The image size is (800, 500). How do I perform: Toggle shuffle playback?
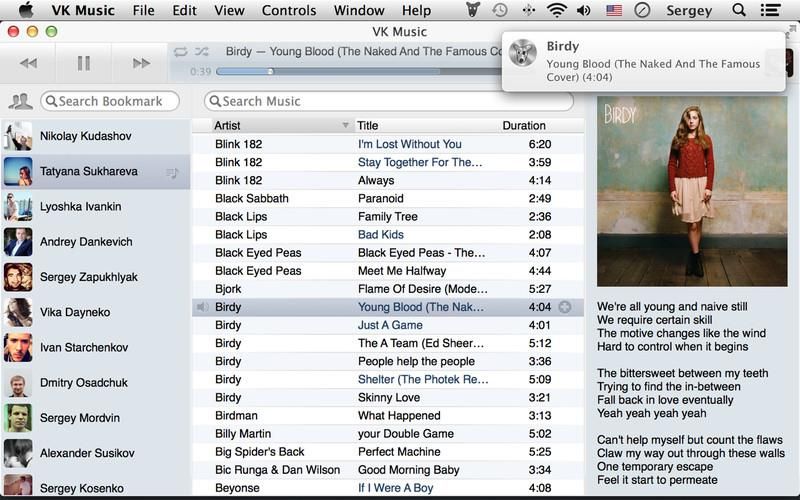pyautogui.click(x=202, y=51)
